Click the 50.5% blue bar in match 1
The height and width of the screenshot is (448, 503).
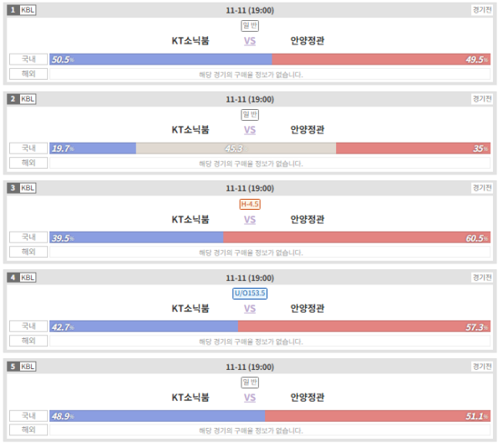[x=161, y=60]
